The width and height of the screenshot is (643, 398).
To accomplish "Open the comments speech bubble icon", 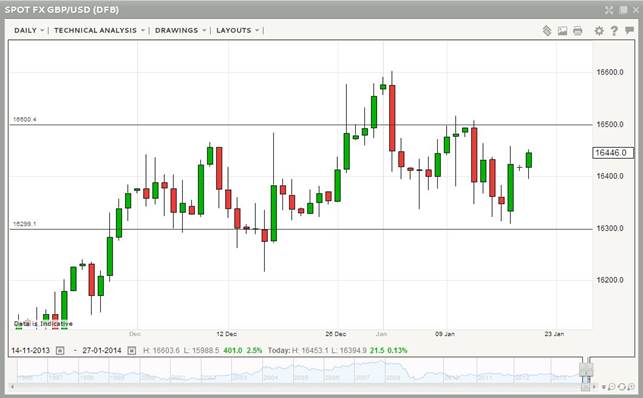I will click(x=629, y=30).
